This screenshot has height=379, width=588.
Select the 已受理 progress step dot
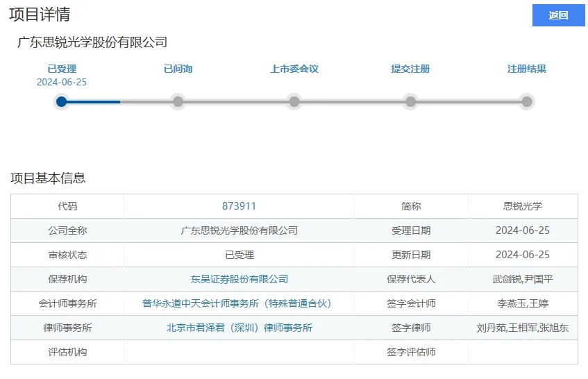[x=62, y=101]
